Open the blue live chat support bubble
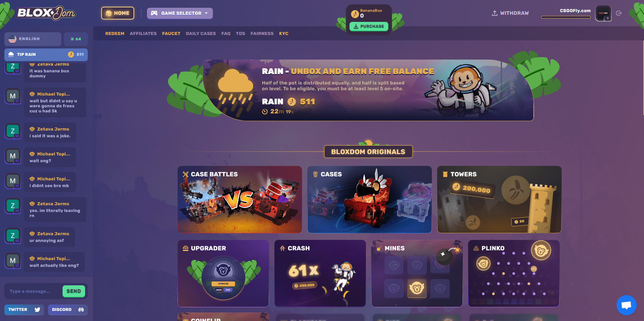 coord(626,305)
